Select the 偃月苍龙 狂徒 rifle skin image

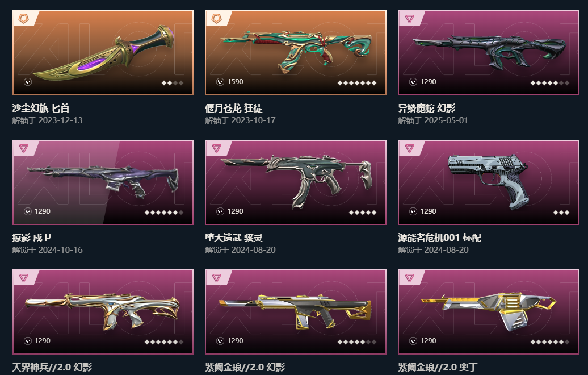coord(296,51)
